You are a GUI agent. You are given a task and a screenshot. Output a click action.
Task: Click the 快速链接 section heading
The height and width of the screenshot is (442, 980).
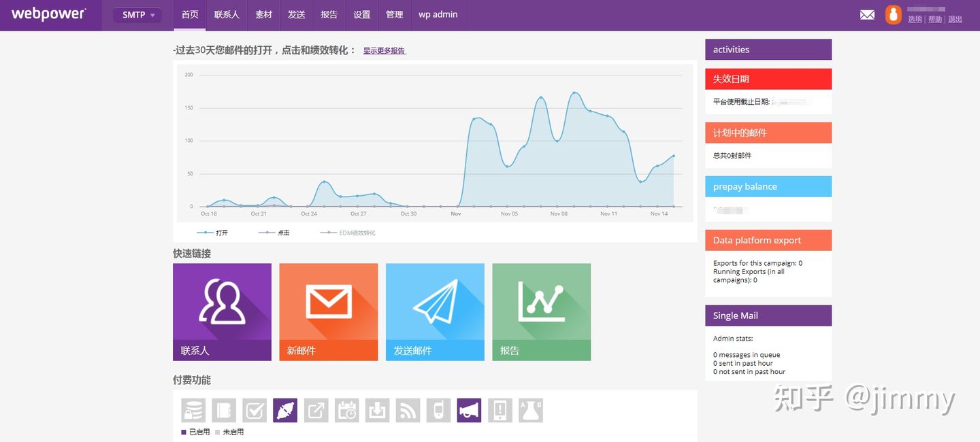click(192, 253)
